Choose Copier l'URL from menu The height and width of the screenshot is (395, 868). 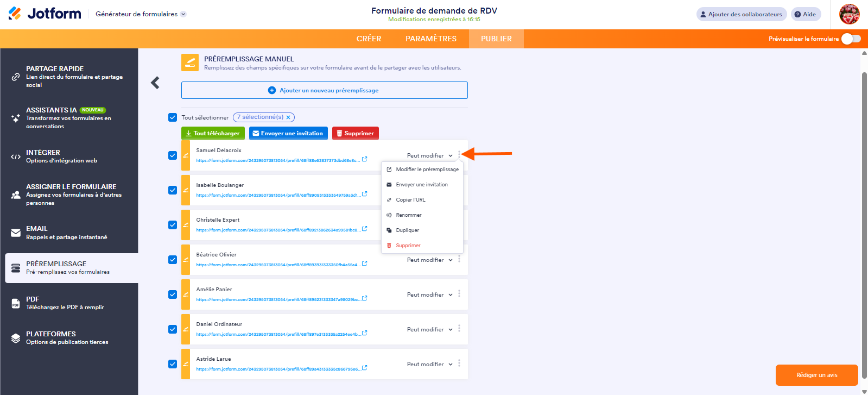[x=422, y=200]
